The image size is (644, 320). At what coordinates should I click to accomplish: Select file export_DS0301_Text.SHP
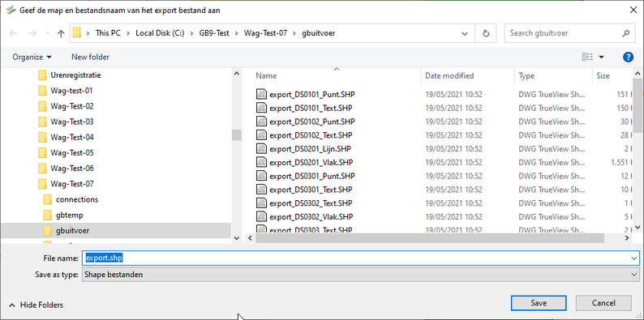(311, 190)
